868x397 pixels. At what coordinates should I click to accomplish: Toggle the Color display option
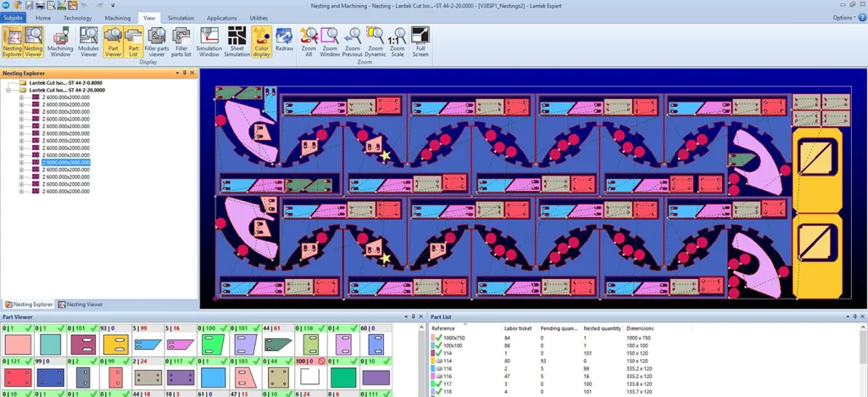click(x=262, y=42)
